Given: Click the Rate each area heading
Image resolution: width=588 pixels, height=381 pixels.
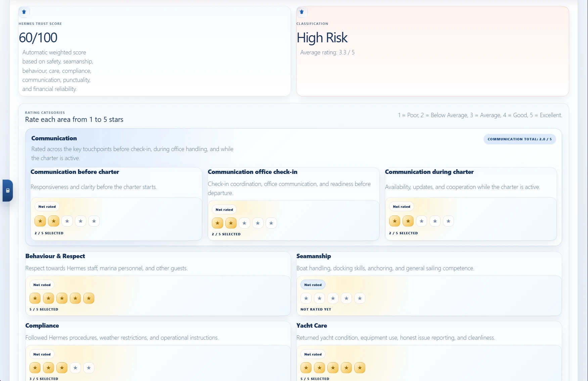Looking at the screenshot, I should coord(74,120).
